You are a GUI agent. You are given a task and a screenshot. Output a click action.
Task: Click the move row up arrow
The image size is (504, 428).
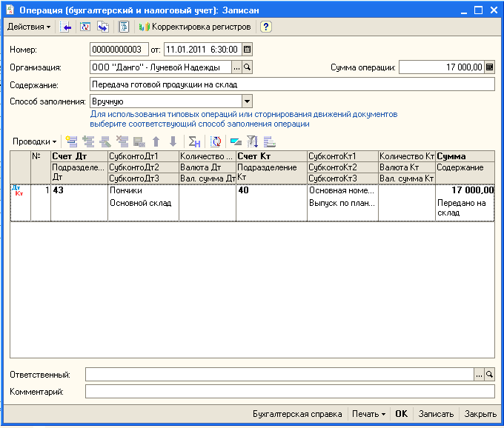pos(156,141)
